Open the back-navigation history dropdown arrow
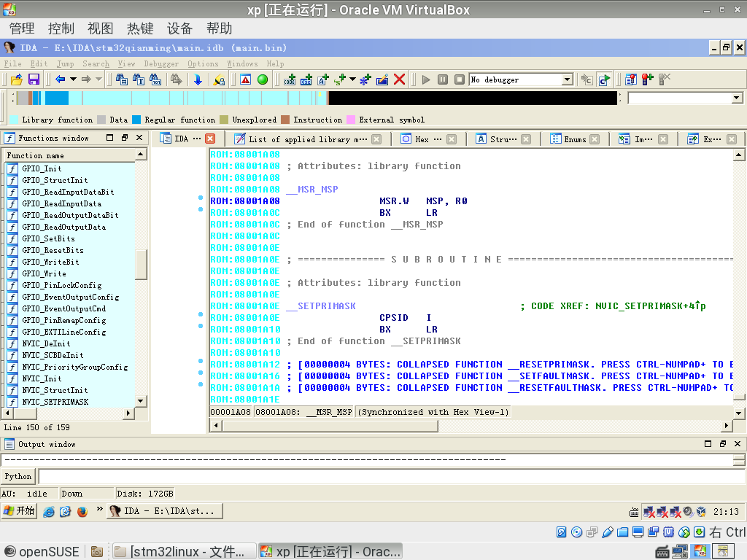Viewport: 747px width, 560px height. pyautogui.click(x=74, y=79)
